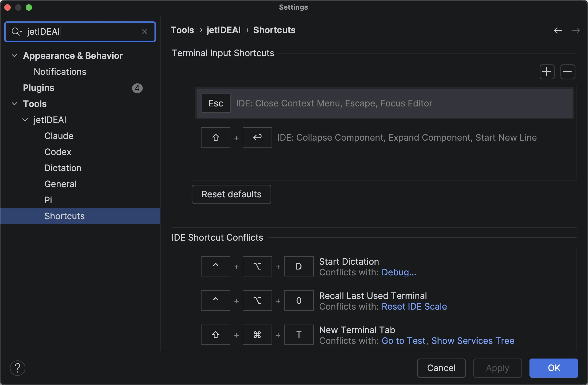Click the D key of Start Dictation
This screenshot has height=385, width=588.
coord(299,266)
